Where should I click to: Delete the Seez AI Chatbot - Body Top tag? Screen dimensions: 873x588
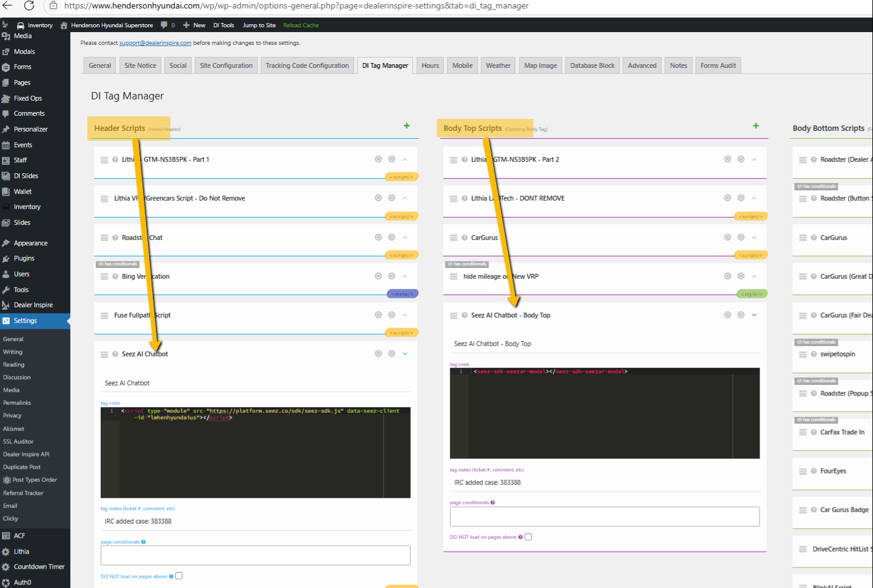point(727,315)
